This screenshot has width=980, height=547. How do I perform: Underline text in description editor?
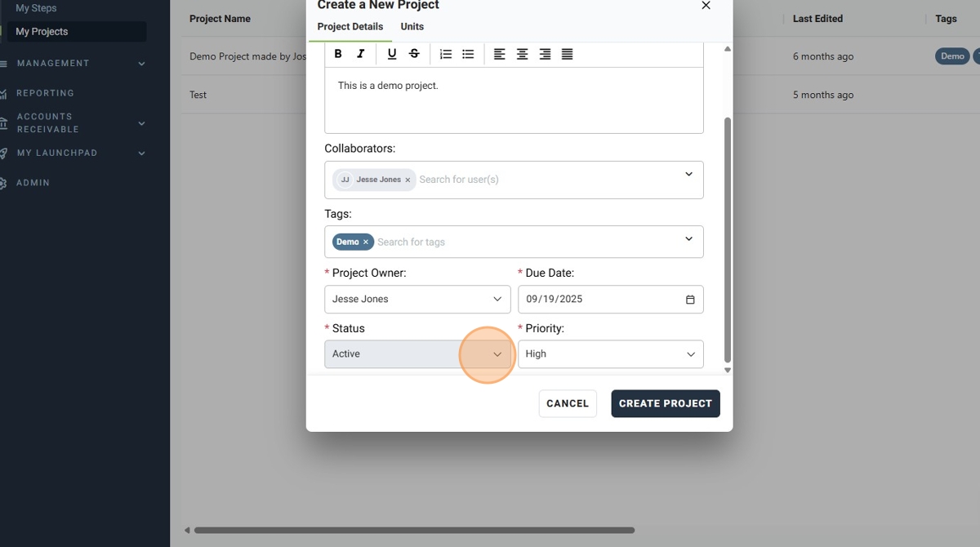392,54
